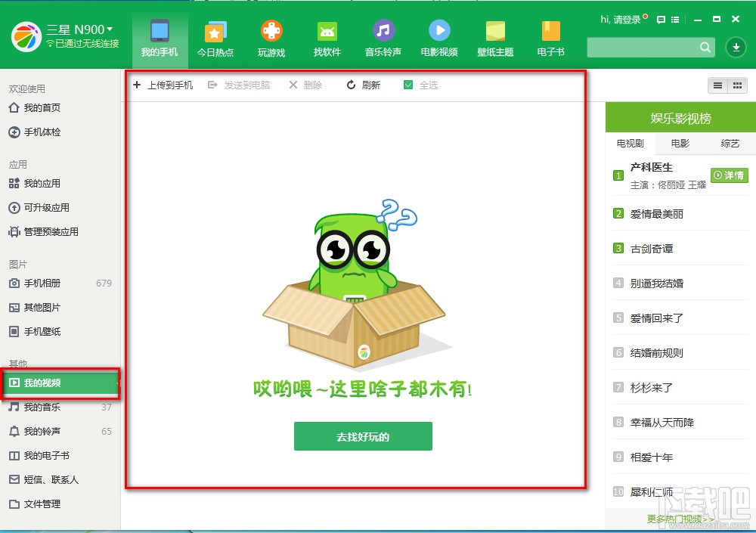This screenshot has height=533, width=756.
Task: Open 手机体检 phone checkup in sidebar
Action: tap(34, 132)
